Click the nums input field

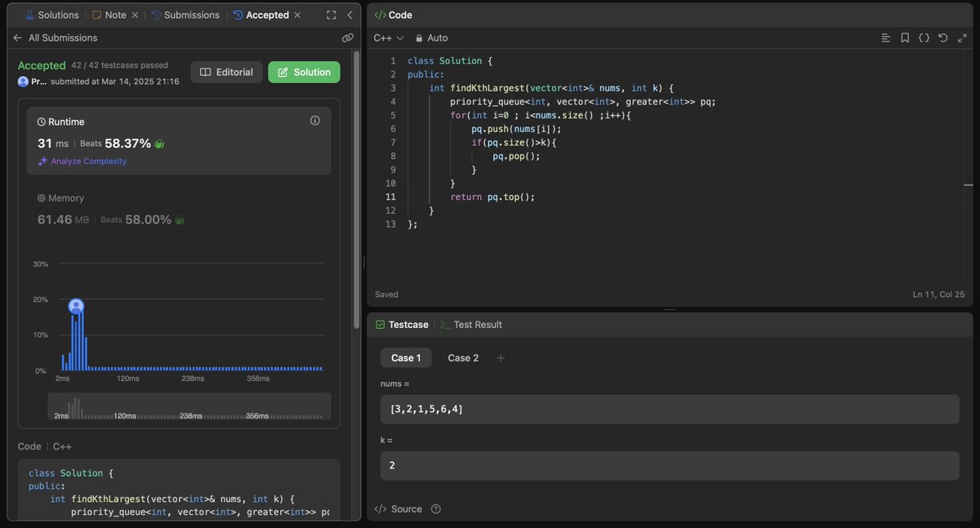670,409
